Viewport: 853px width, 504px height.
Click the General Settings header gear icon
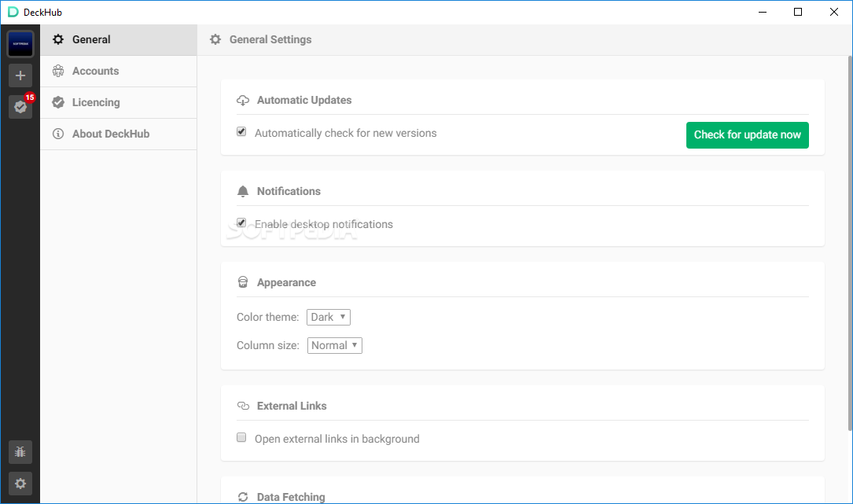(x=215, y=39)
